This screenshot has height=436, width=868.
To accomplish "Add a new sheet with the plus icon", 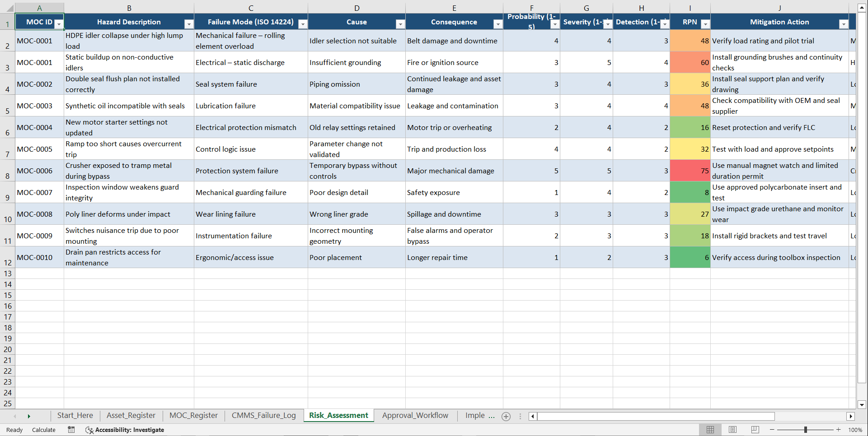I will click(506, 416).
